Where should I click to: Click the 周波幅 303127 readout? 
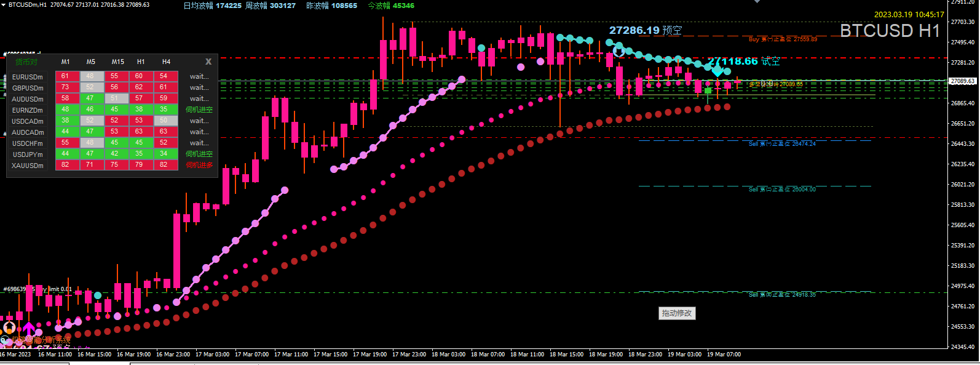(x=271, y=6)
